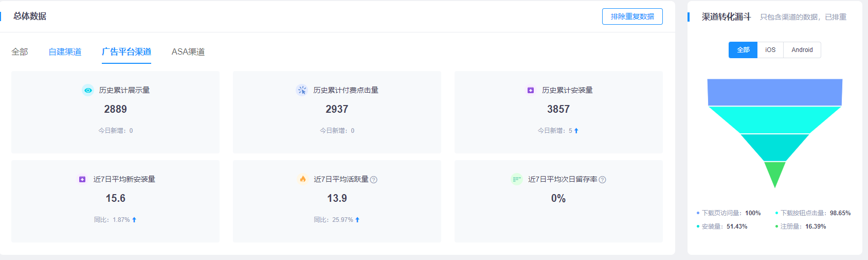Switch funnel platform filter to iOS
This screenshot has width=868, height=260.
(x=770, y=50)
